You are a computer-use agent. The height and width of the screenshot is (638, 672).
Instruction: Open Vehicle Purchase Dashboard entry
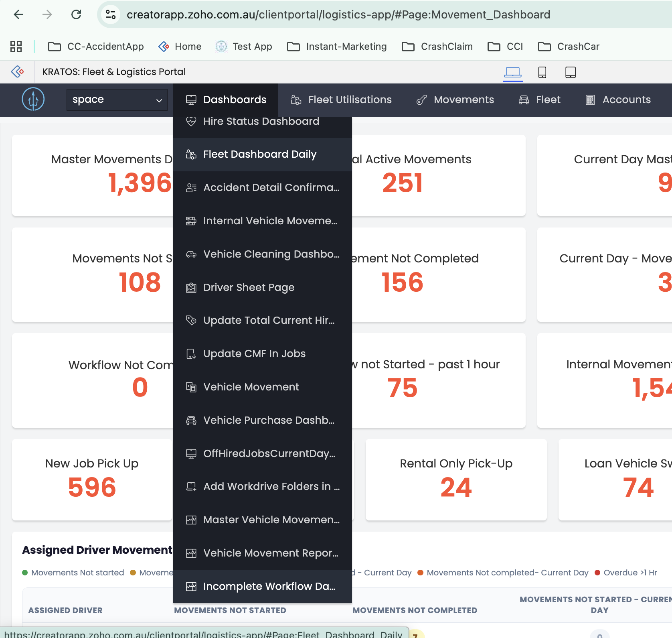coord(263,421)
